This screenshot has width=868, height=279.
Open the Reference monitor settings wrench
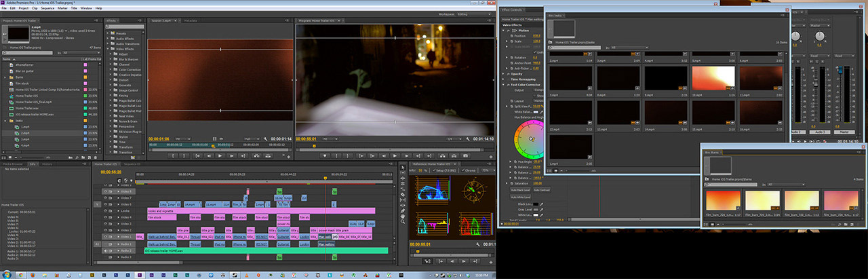(477, 244)
